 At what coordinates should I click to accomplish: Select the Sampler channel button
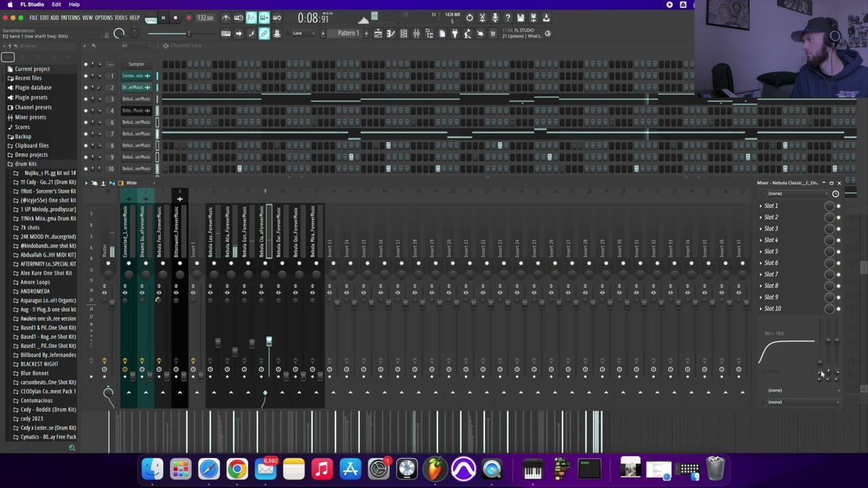[136, 64]
